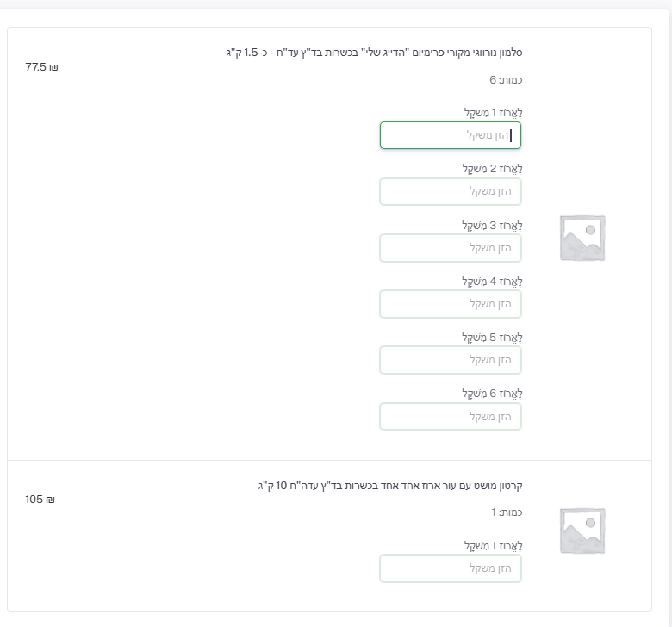
Task: Click the salmon package 6 weight label
Action: click(492, 394)
